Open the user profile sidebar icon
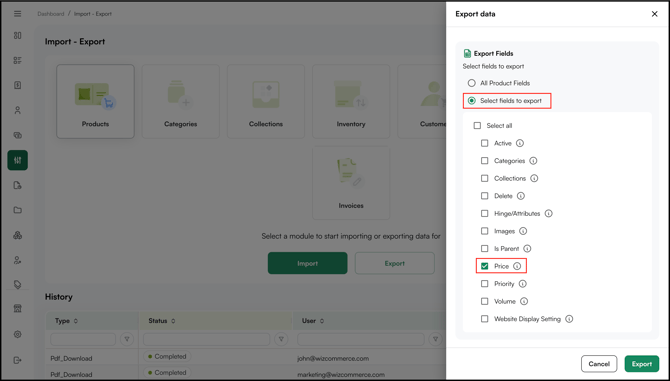Image resolution: width=670 pixels, height=381 pixels. 18,110
